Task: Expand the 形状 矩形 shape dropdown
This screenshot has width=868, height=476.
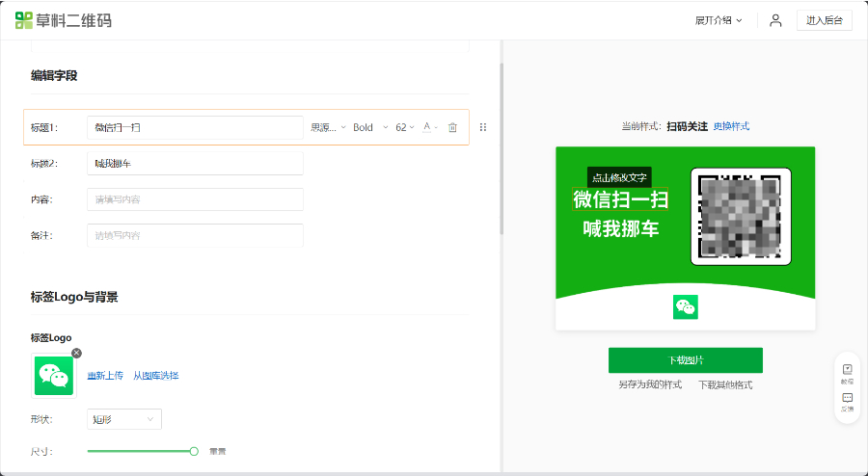Action: (124, 419)
